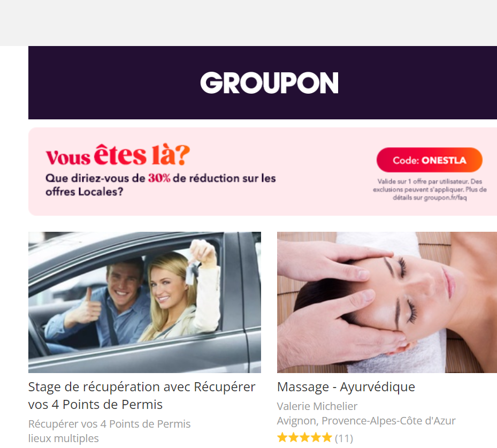Click the fine print mentioning groupon.fr/faq
Image resolution: width=497 pixels, height=448 pixels.
(x=430, y=189)
